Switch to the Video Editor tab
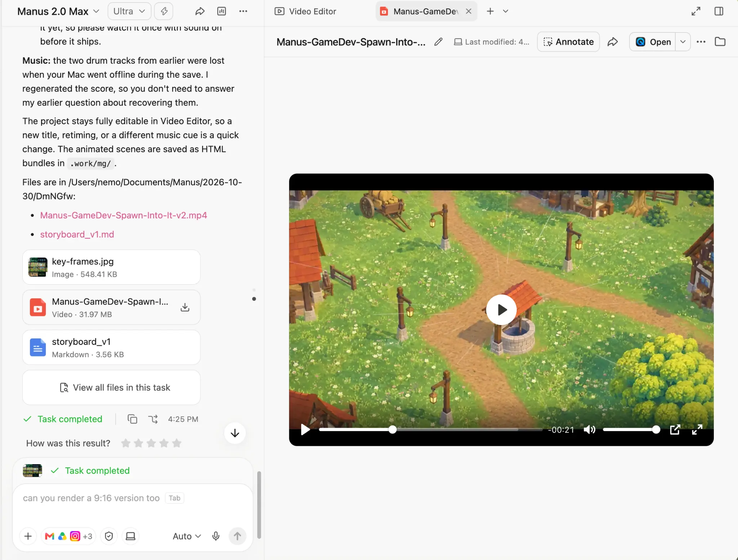Screen dimensions: 738x560 point(305,12)
